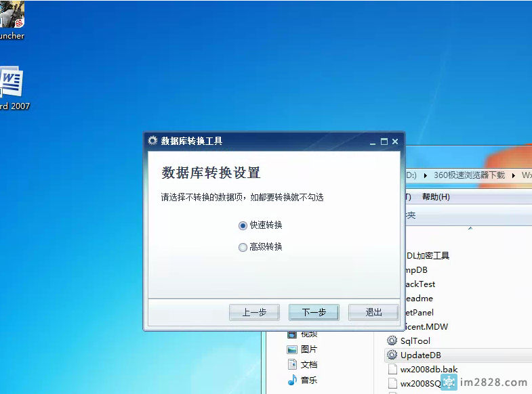Select the 高级转换 radio button
This screenshot has width=532, height=394.
tap(243, 247)
